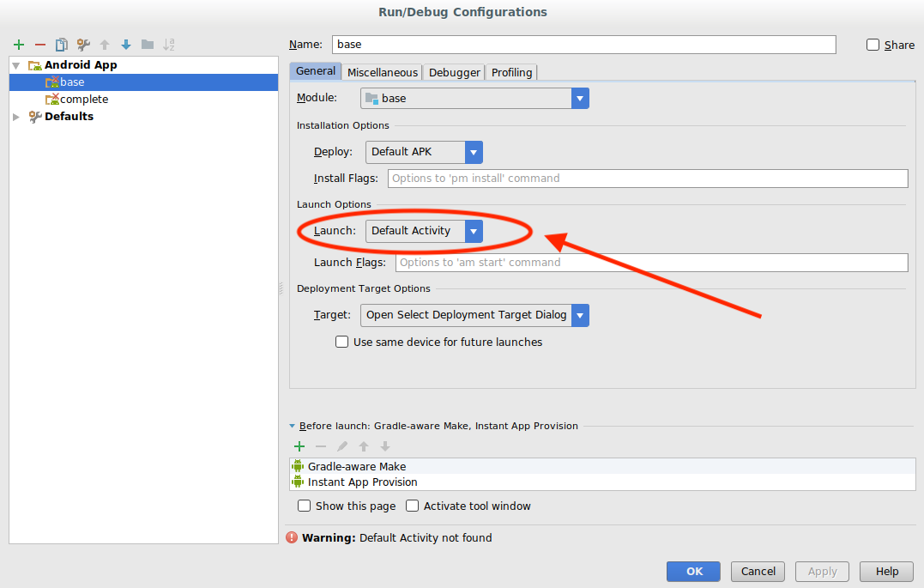Open the Profiling tab
Image resolution: width=924 pixels, height=588 pixels.
(511, 73)
